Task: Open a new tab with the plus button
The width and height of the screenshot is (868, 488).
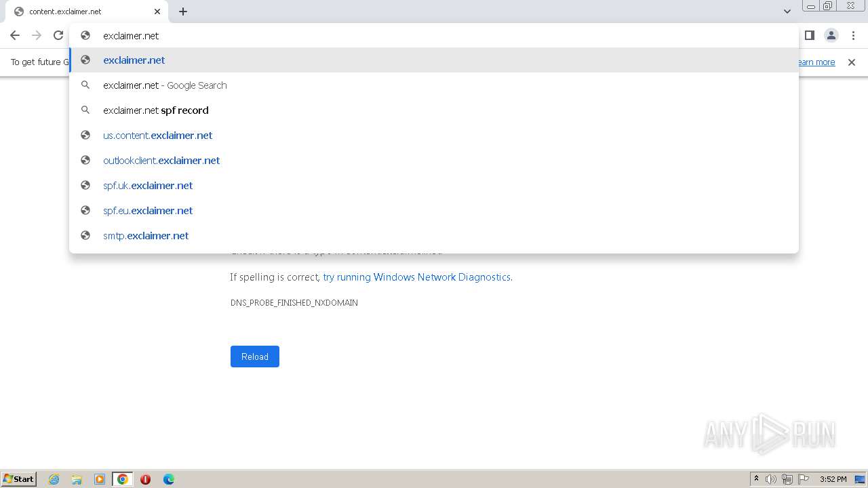Action: click(183, 11)
